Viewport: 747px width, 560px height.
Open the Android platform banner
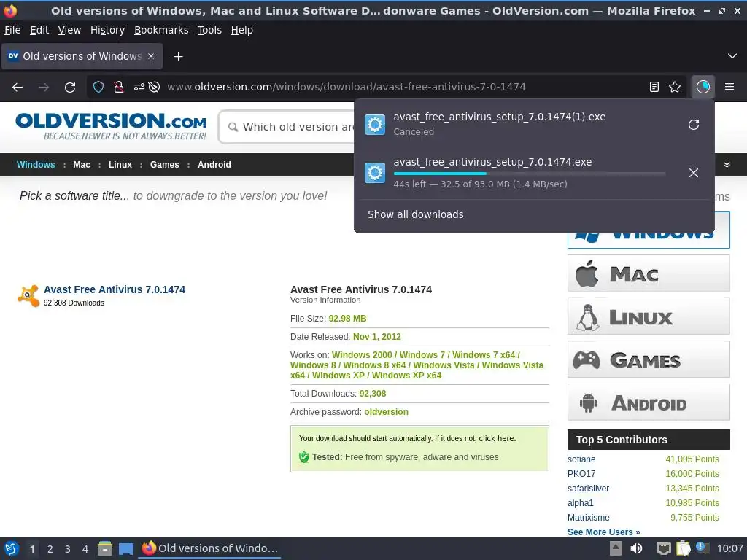click(649, 402)
